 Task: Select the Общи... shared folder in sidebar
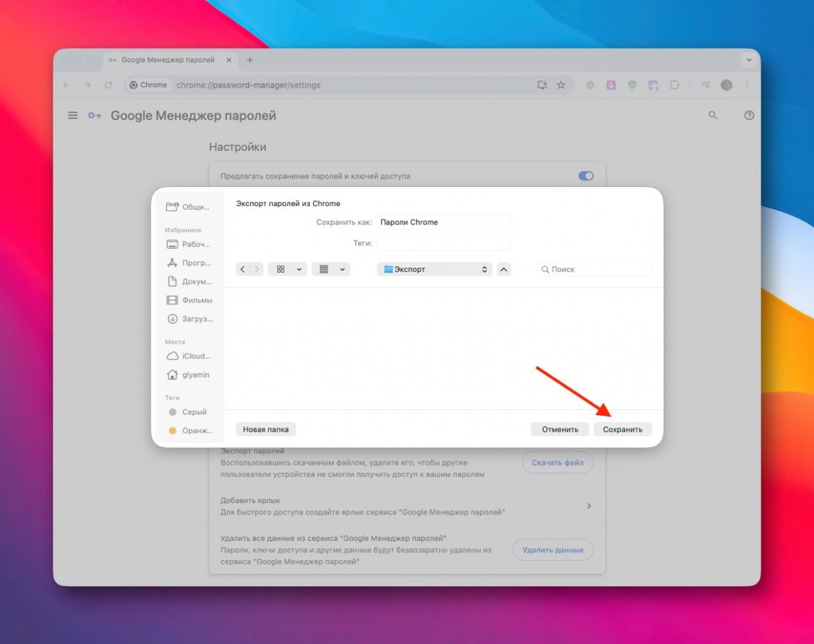click(188, 207)
